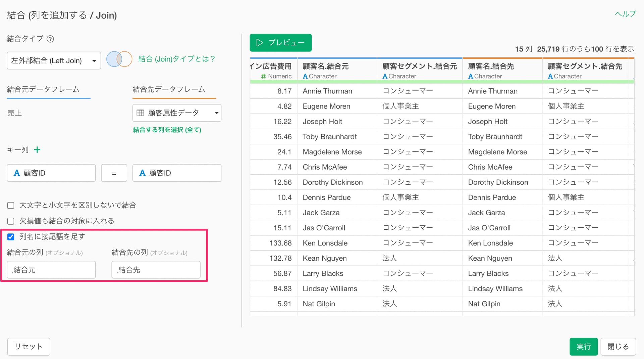
Task: Click the Toby Braunhardt cell in 顧客名.結合先
Action: 502,137
